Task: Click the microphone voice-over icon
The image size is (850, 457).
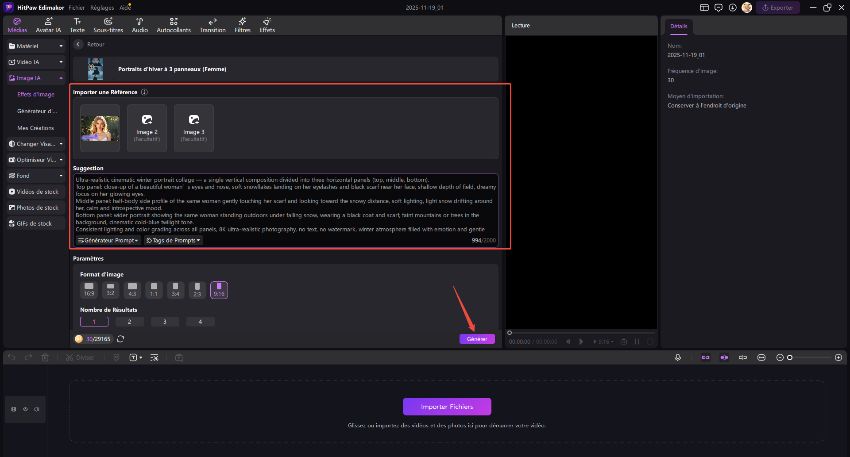Action: (678, 357)
